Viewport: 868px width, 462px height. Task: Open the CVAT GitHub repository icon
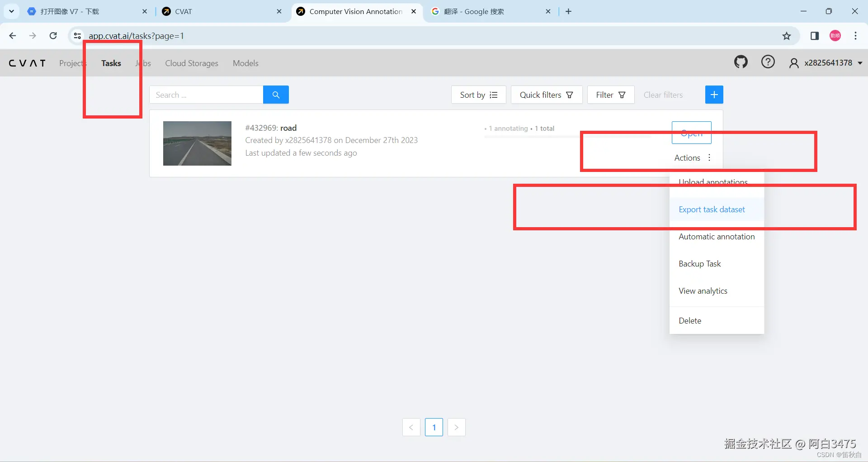coord(741,62)
